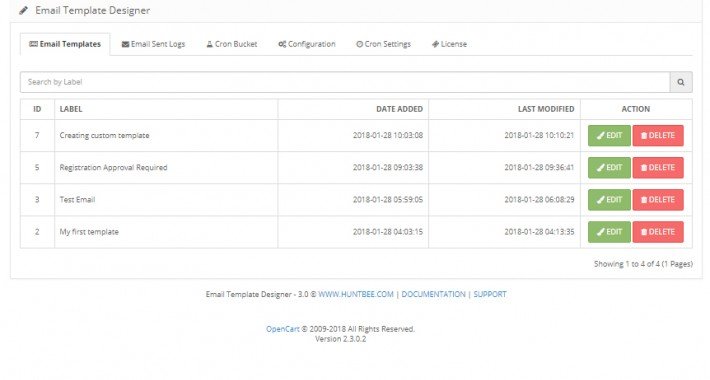Edit the Test Email template
710x380 pixels.
pos(609,200)
